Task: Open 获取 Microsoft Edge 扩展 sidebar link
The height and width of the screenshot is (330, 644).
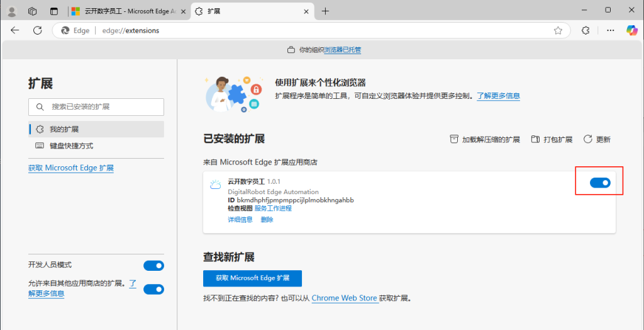Action: [x=71, y=168]
